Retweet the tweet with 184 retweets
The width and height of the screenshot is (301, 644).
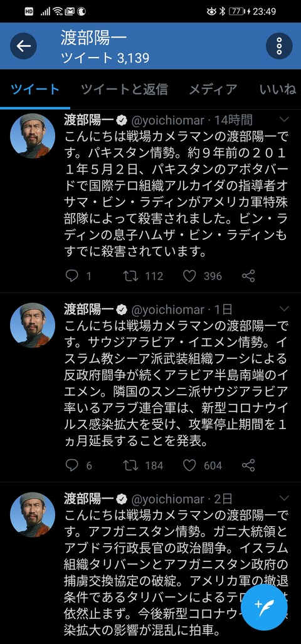(x=131, y=465)
